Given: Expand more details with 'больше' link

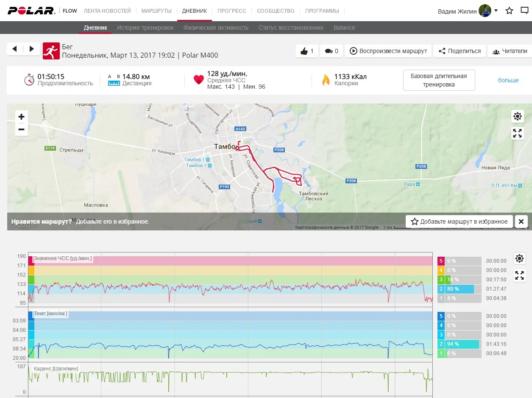Looking at the screenshot, I should click(508, 80).
